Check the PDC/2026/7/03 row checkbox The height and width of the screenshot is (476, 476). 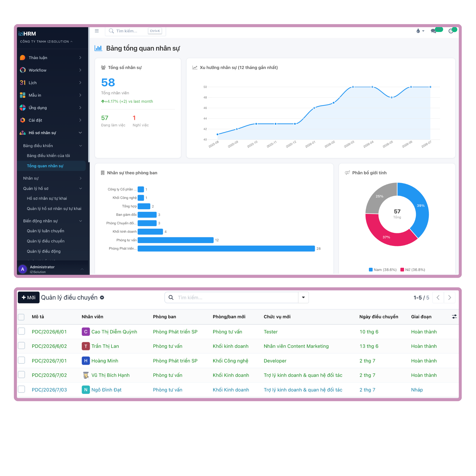[21, 389]
